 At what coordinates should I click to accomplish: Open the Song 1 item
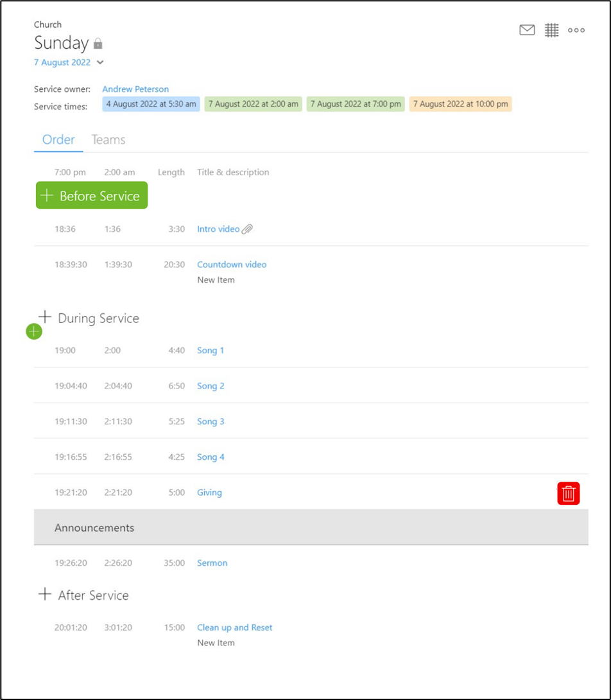(211, 351)
